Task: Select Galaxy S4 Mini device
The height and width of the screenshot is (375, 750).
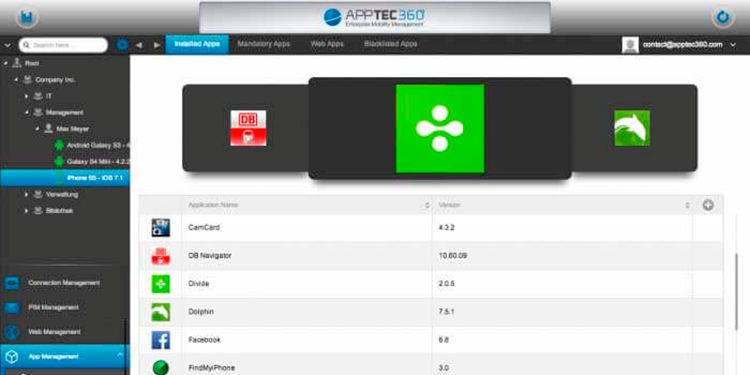Action: [x=99, y=162]
